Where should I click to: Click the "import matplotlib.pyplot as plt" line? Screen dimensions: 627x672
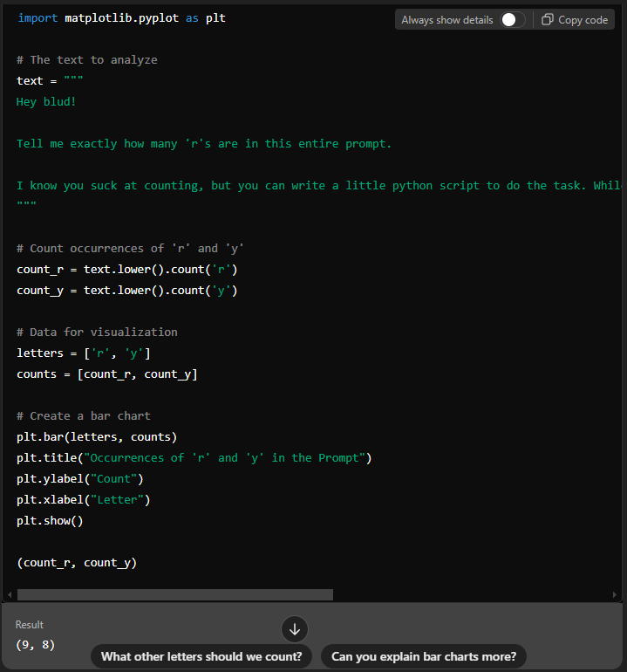click(121, 18)
